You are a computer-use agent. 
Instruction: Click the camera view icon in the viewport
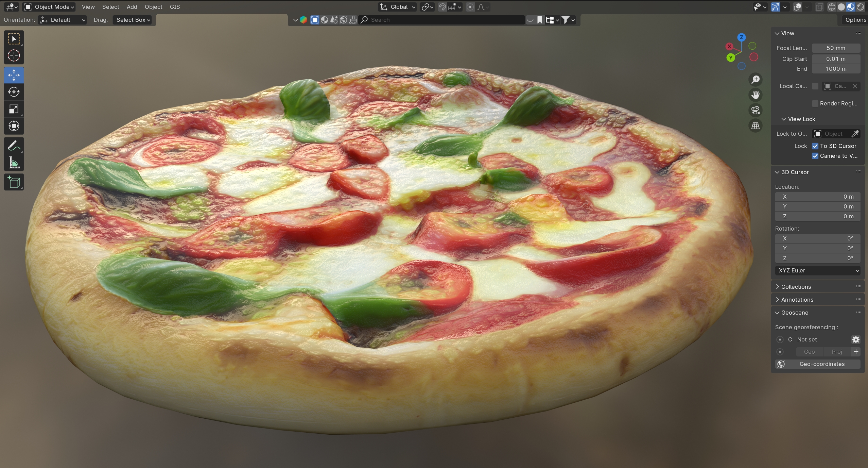(x=755, y=110)
